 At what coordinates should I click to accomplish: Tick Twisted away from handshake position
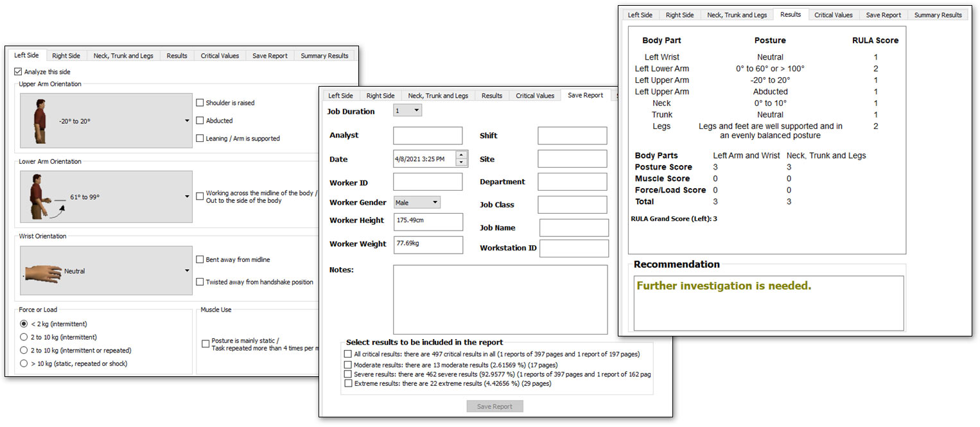coord(200,282)
